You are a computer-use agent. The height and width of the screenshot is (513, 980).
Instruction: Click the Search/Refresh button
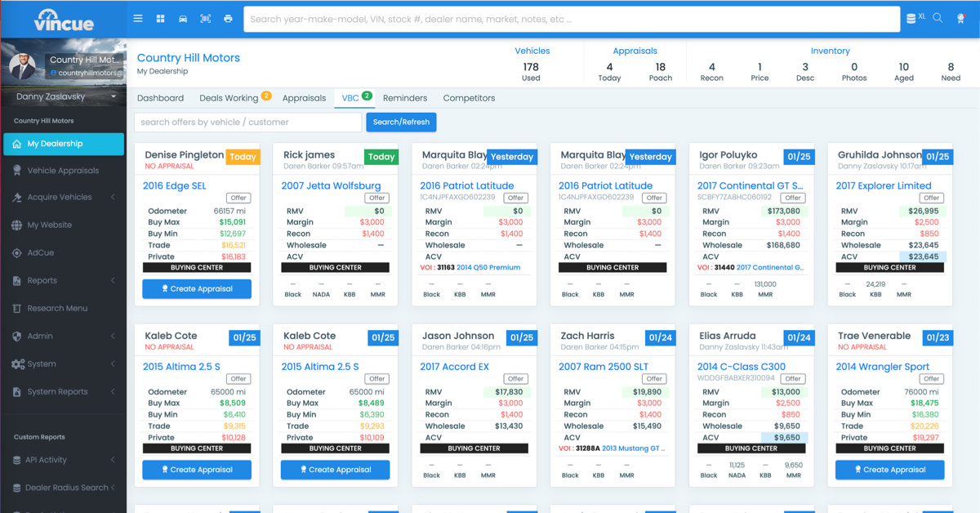[401, 122]
